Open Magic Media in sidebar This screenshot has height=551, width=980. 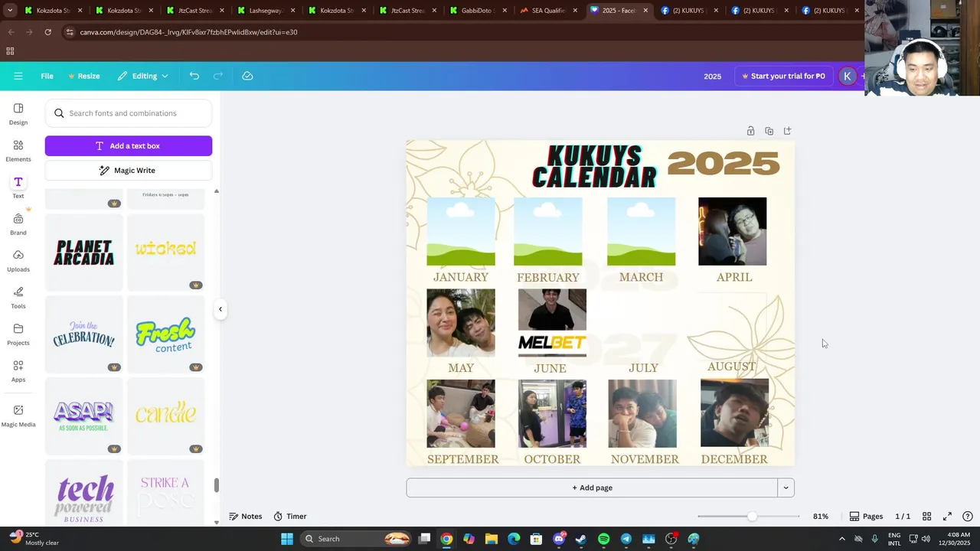(x=18, y=416)
